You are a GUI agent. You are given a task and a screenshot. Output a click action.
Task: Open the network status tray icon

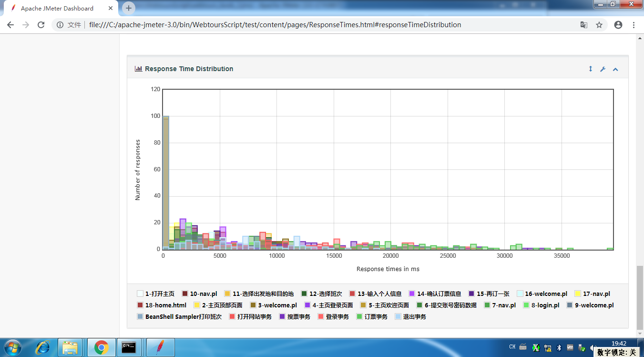(548, 348)
